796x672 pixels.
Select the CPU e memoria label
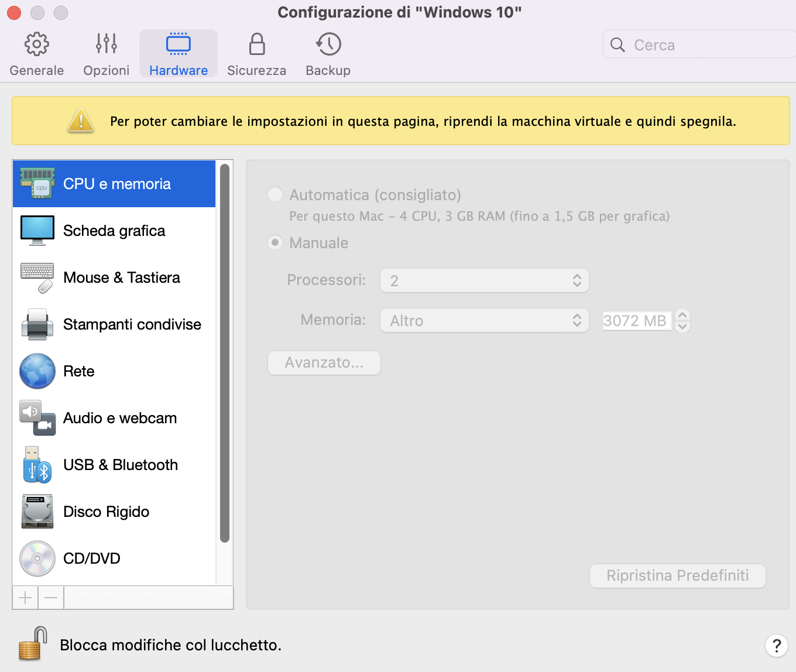coord(117,184)
